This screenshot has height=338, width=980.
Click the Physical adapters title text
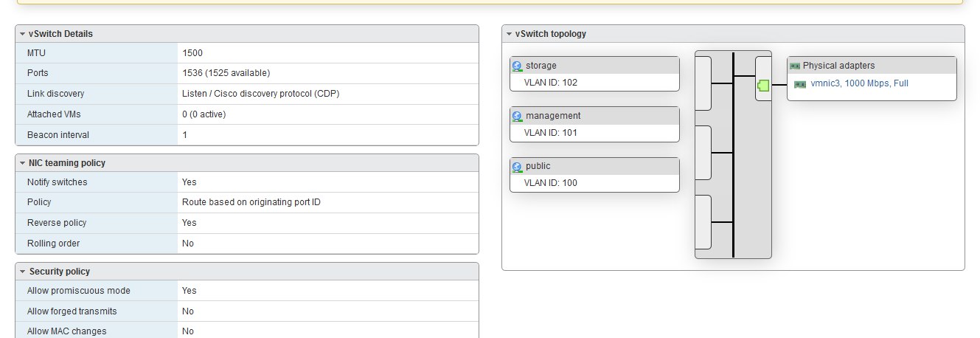coord(838,66)
